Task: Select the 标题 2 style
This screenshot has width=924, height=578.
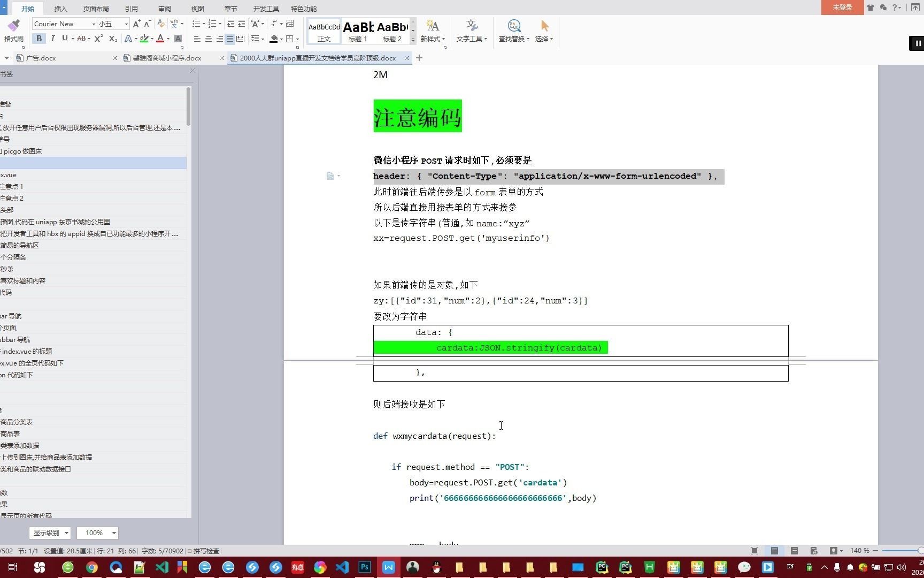Action: 392,31
